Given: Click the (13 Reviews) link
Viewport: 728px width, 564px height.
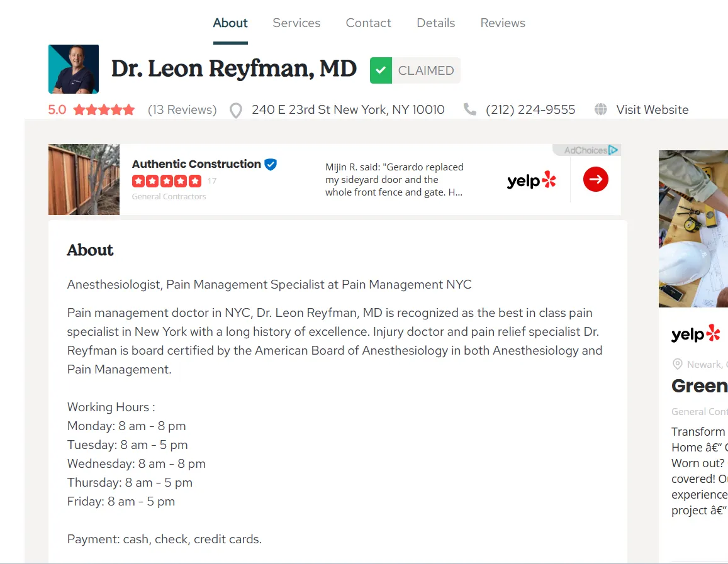Looking at the screenshot, I should click(182, 110).
